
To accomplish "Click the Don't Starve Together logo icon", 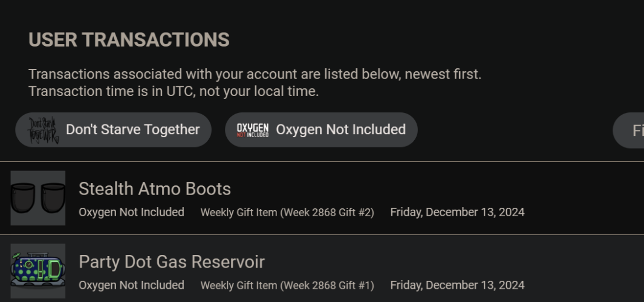I will click(x=45, y=130).
